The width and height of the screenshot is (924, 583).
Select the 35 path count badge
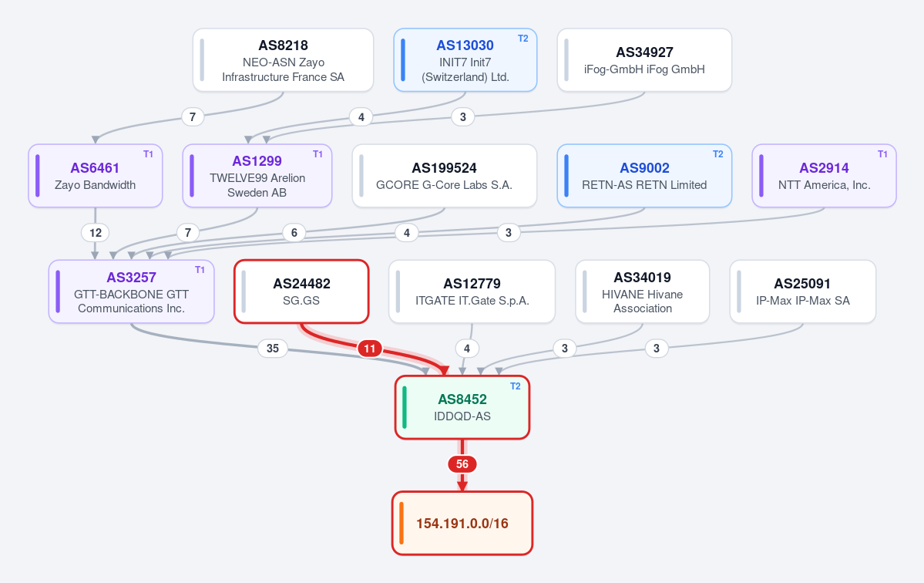(x=272, y=349)
